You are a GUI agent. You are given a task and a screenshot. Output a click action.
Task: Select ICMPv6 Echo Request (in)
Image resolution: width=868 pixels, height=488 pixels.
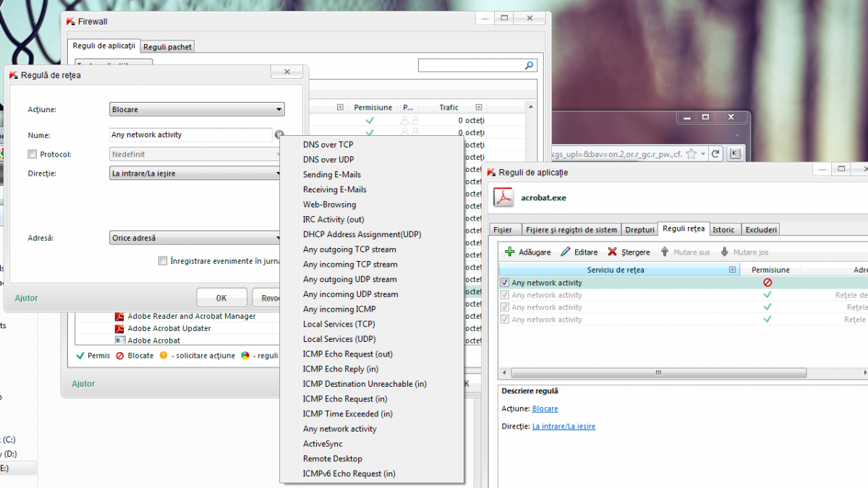(x=349, y=474)
